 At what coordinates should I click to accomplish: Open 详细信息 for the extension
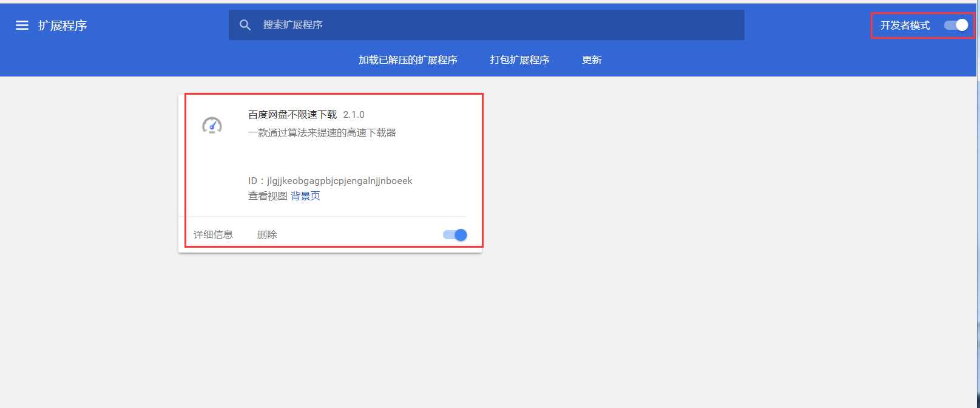[213, 234]
